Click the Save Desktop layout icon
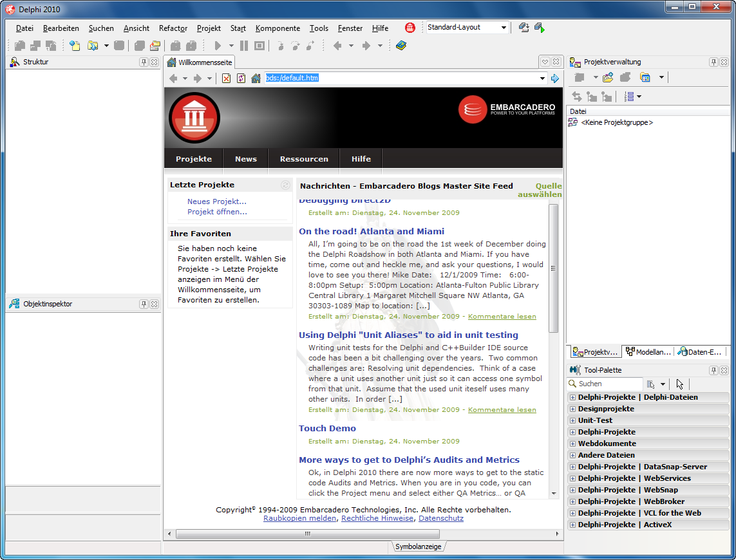The height and width of the screenshot is (560, 736). pos(524,28)
